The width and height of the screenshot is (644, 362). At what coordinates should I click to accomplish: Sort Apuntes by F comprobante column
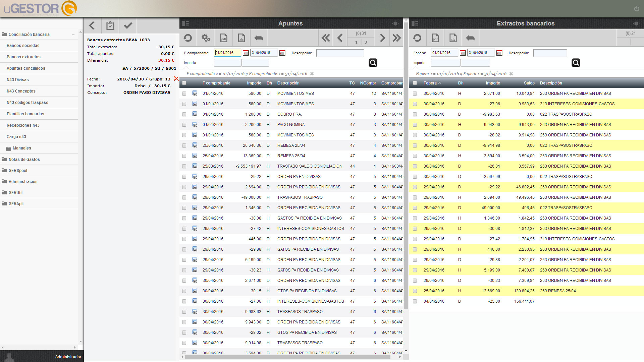pyautogui.click(x=216, y=83)
